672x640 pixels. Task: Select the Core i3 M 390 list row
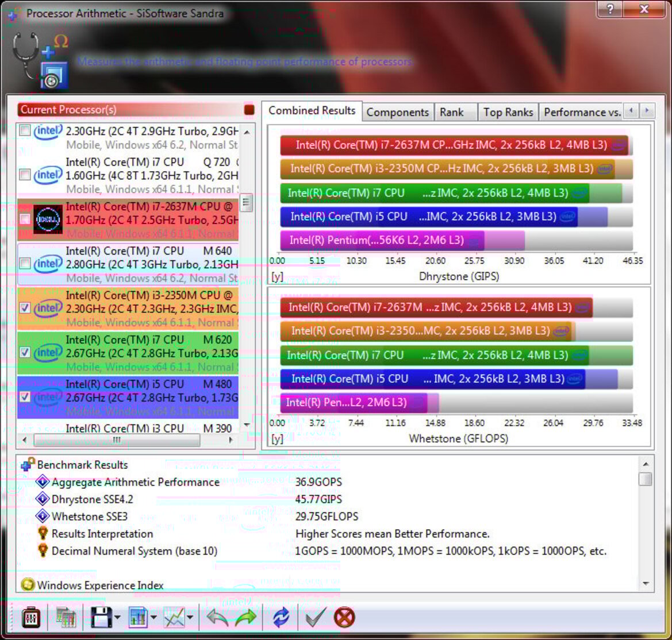click(128, 427)
